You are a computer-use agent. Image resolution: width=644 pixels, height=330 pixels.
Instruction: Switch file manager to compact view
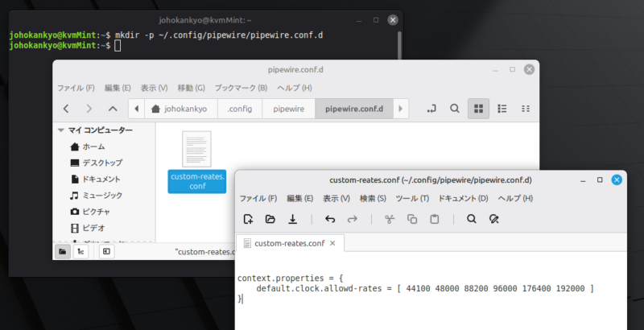(x=526, y=109)
